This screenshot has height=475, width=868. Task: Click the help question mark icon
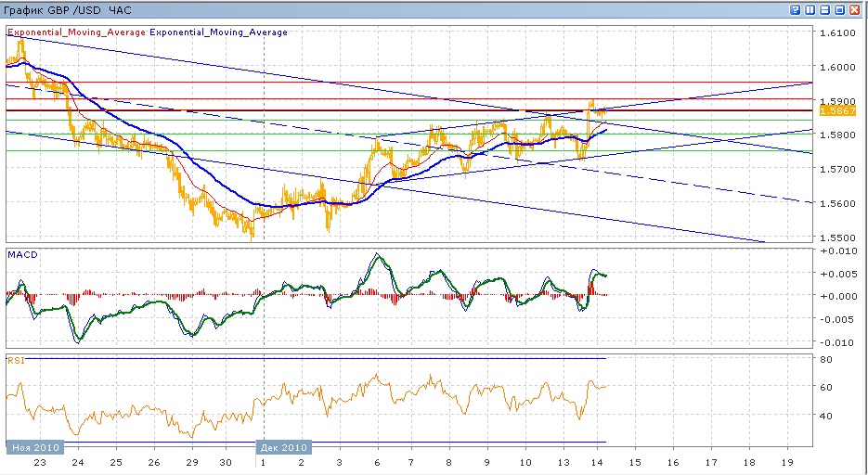coord(796,9)
